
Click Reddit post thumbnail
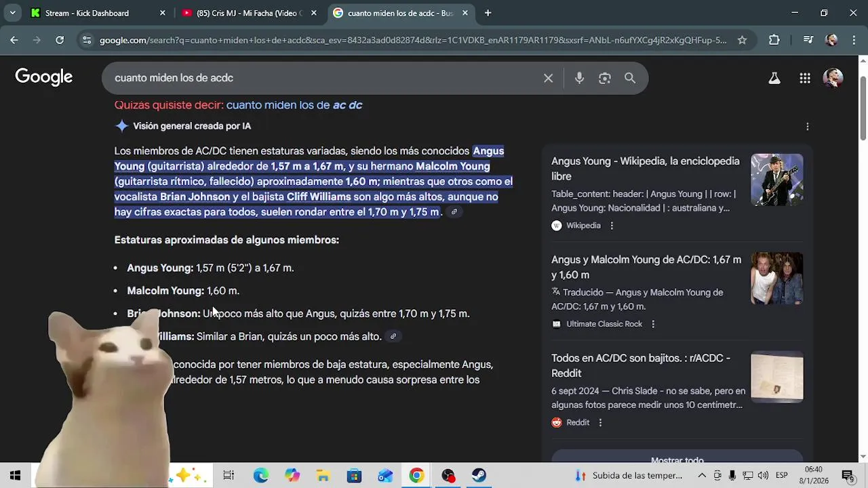click(776, 377)
